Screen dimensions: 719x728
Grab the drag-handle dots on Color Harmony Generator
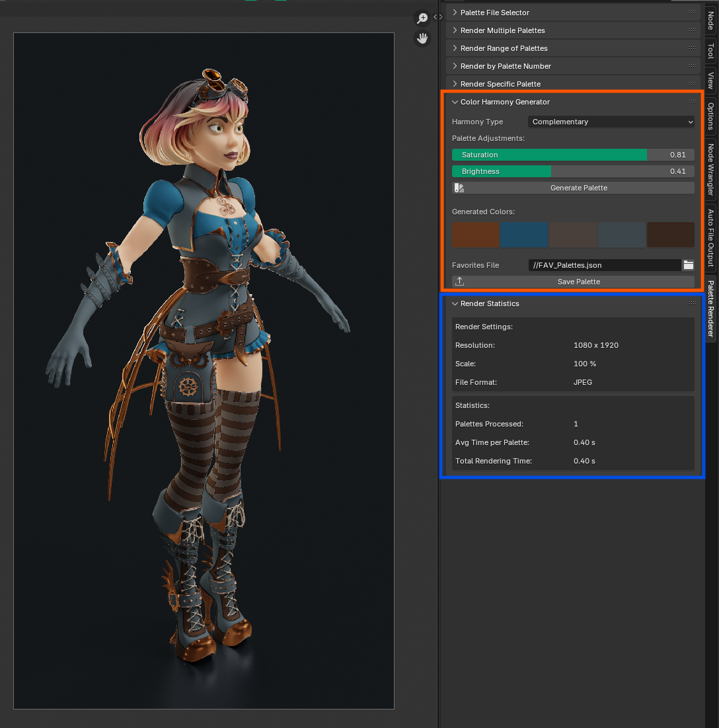693,102
